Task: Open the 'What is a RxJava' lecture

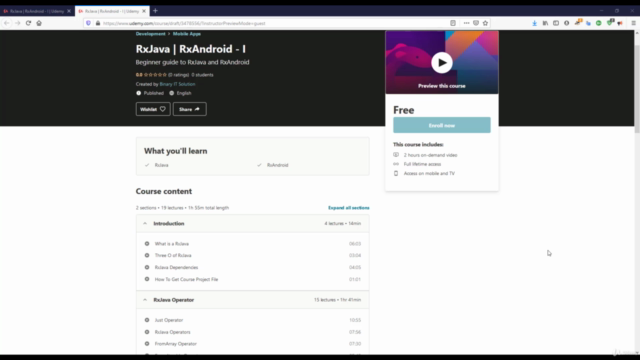Action: tap(172, 244)
